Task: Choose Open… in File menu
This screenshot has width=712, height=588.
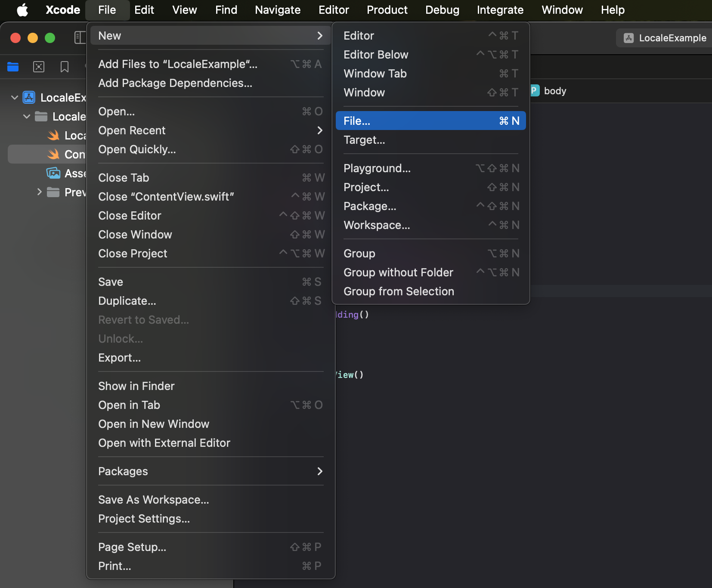Action: pos(211,111)
